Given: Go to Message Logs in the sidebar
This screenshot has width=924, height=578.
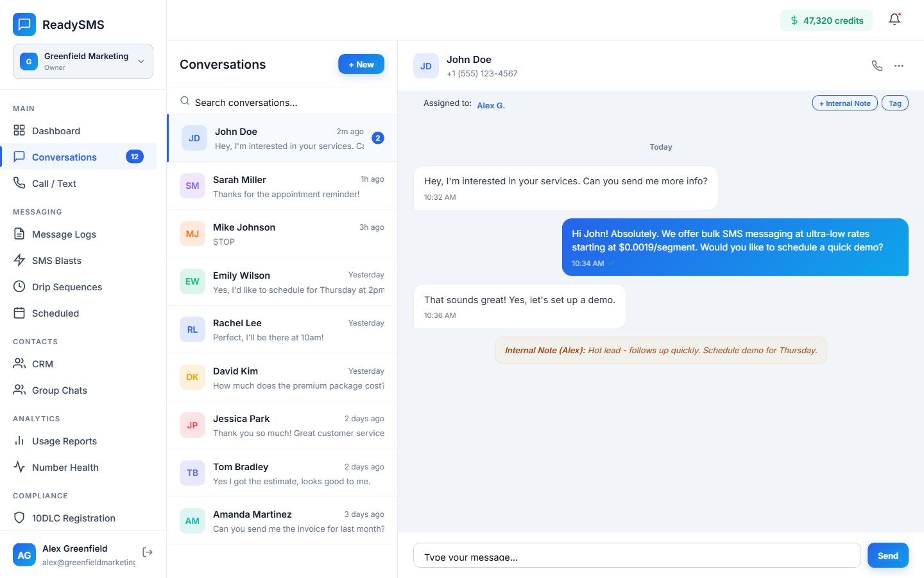Looking at the screenshot, I should [x=78, y=234].
